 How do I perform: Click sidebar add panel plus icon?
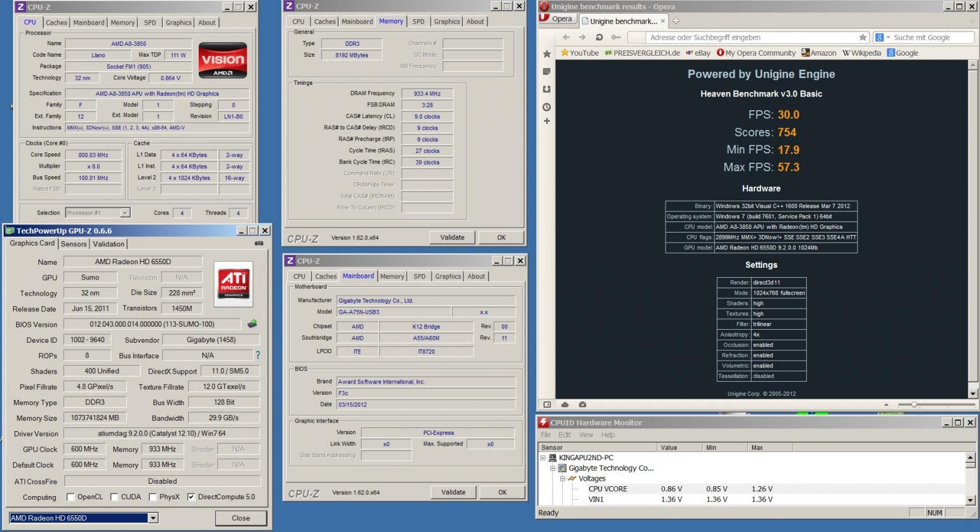point(547,121)
